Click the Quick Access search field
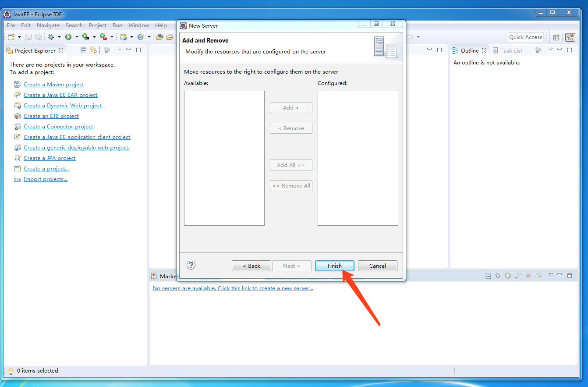 (x=526, y=37)
